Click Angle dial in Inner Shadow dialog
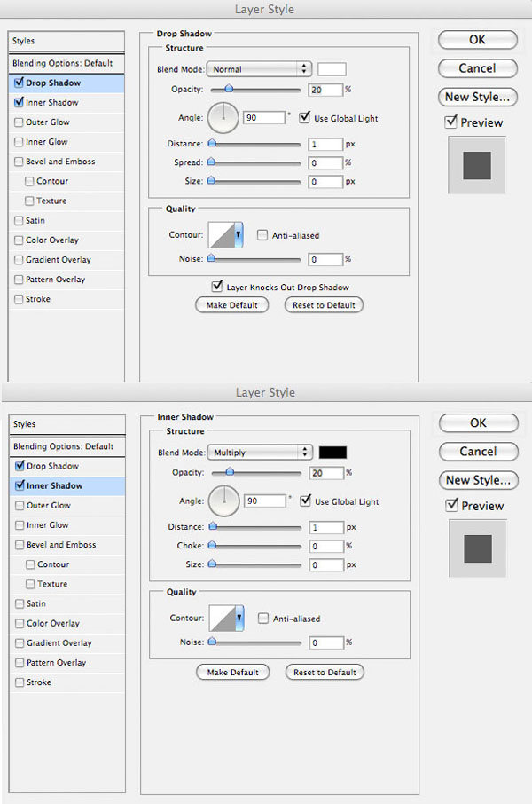 click(x=224, y=501)
